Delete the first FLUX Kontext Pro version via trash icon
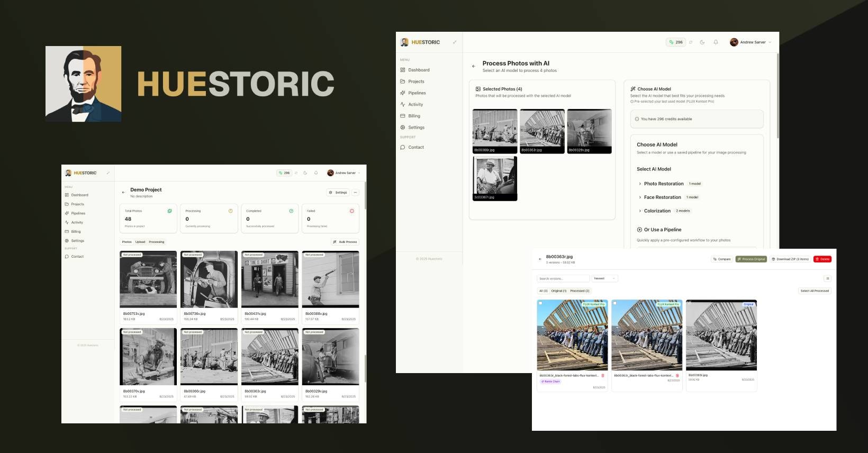 pos(603,376)
